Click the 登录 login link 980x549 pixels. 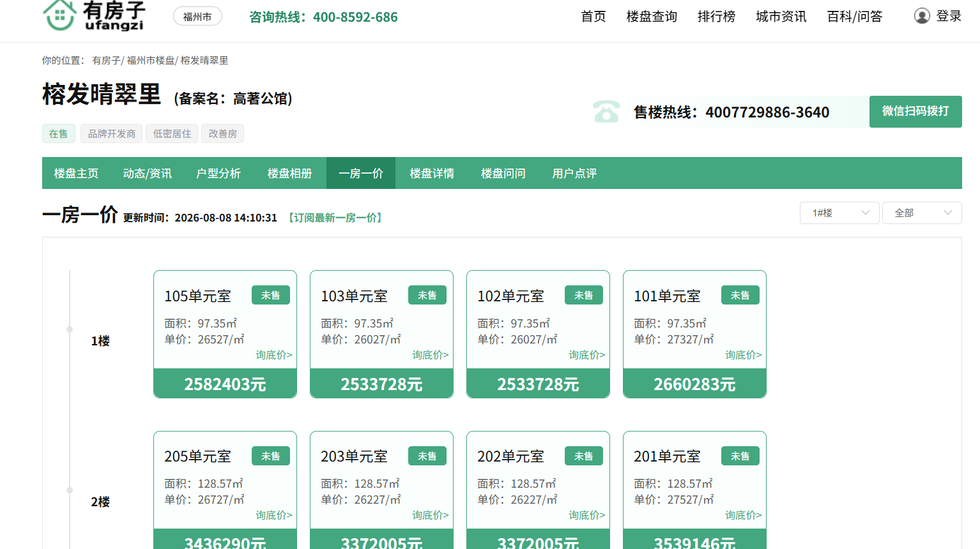click(x=949, y=17)
